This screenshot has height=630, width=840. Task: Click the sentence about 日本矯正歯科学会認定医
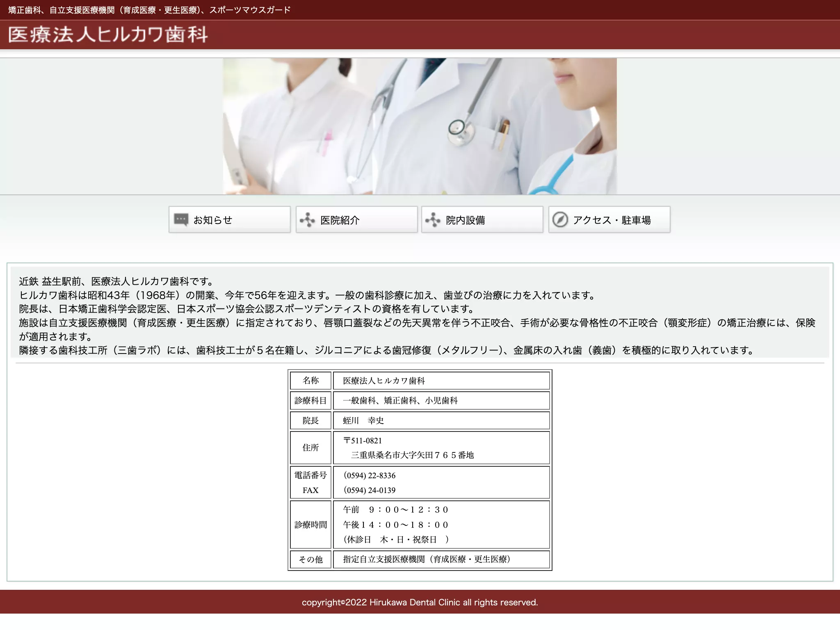click(x=247, y=309)
